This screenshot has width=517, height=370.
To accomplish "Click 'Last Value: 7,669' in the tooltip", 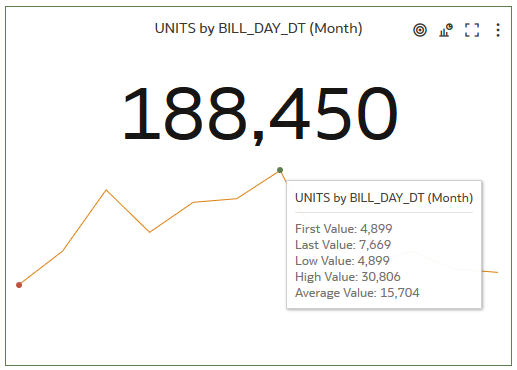I will click(x=343, y=245).
